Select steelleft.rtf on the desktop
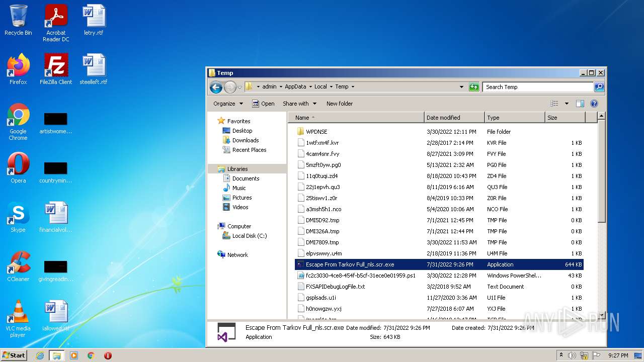The height and width of the screenshot is (362, 644). pyautogui.click(x=94, y=69)
